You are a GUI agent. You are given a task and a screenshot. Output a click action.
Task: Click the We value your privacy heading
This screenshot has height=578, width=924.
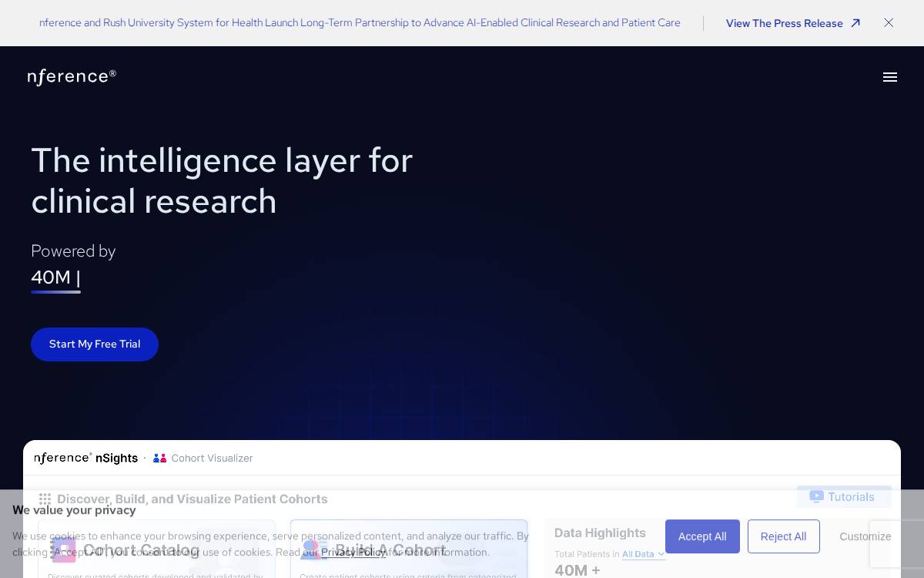[x=74, y=510]
